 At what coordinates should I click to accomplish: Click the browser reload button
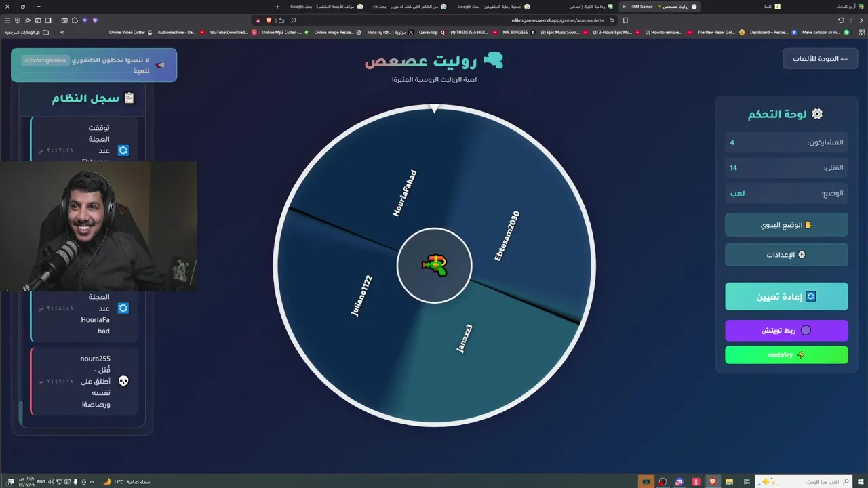(x=842, y=20)
